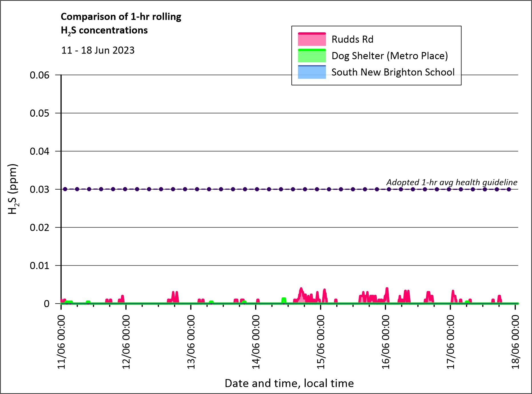532x394 pixels.
Task: Select the 'Adopted 1-hr avg health guideline' annotation
Action: [x=452, y=182]
